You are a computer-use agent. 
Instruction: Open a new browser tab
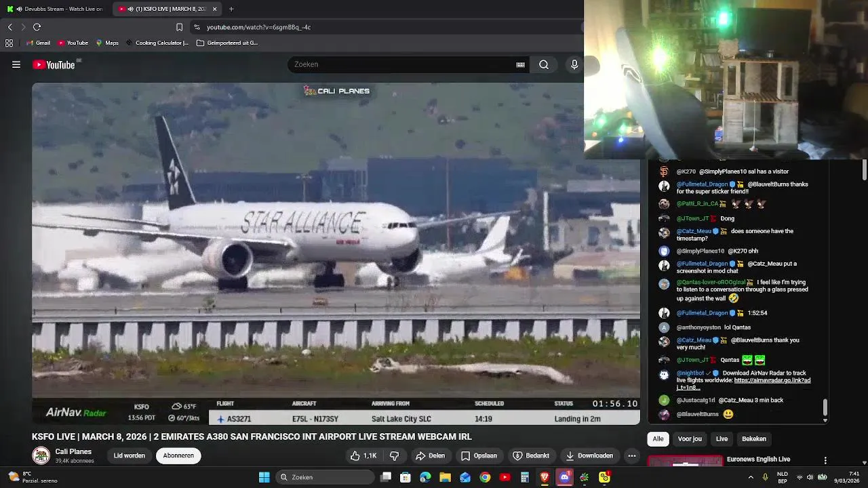click(231, 9)
